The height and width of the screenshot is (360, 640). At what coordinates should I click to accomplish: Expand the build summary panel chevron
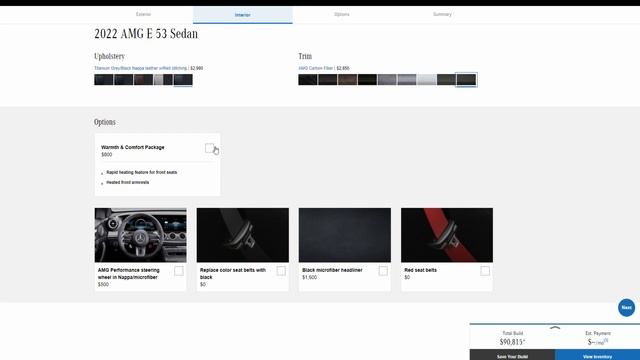coord(555,328)
